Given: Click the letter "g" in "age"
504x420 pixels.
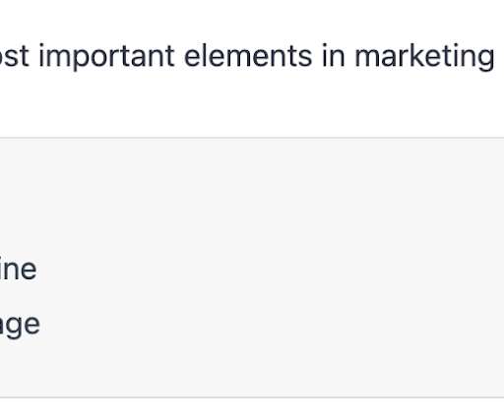Looking at the screenshot, I should point(10,328).
